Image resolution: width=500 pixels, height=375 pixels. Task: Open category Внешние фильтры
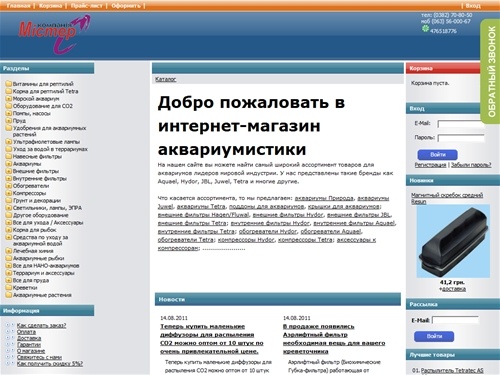coord(36,171)
